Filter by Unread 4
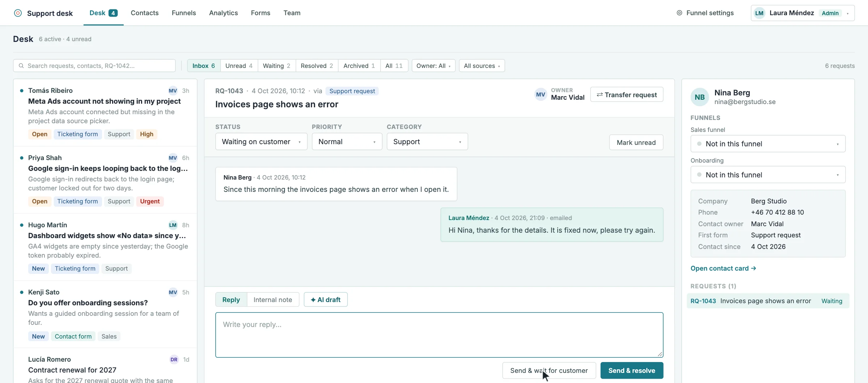 point(239,66)
